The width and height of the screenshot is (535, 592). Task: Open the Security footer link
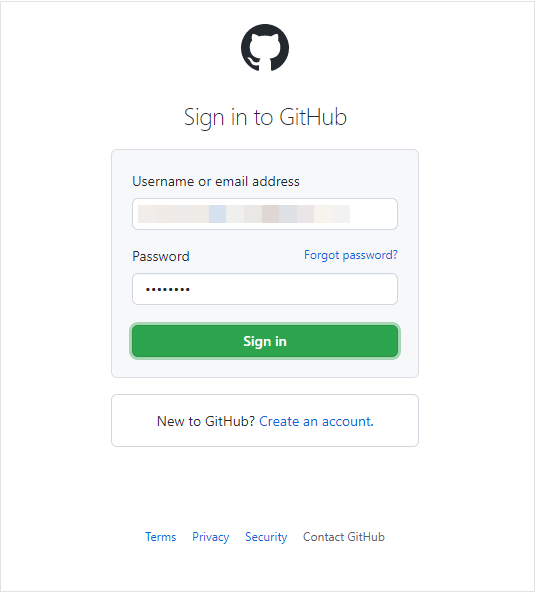point(266,537)
